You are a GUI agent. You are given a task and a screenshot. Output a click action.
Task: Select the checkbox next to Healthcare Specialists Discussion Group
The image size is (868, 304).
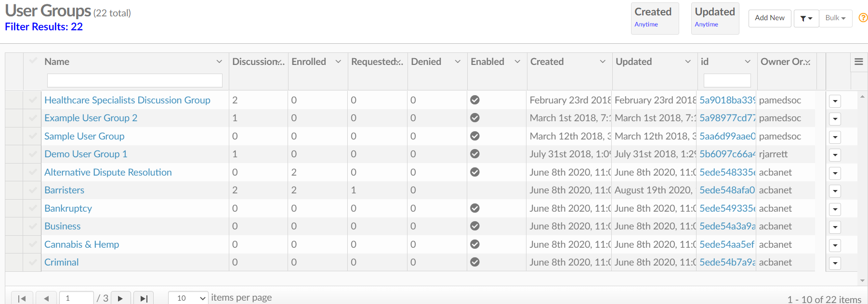(32, 100)
